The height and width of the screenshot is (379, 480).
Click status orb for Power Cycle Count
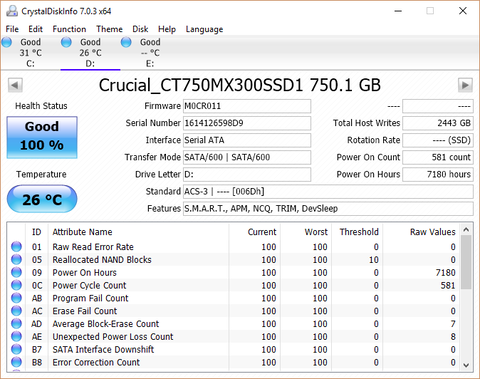pos(16,285)
